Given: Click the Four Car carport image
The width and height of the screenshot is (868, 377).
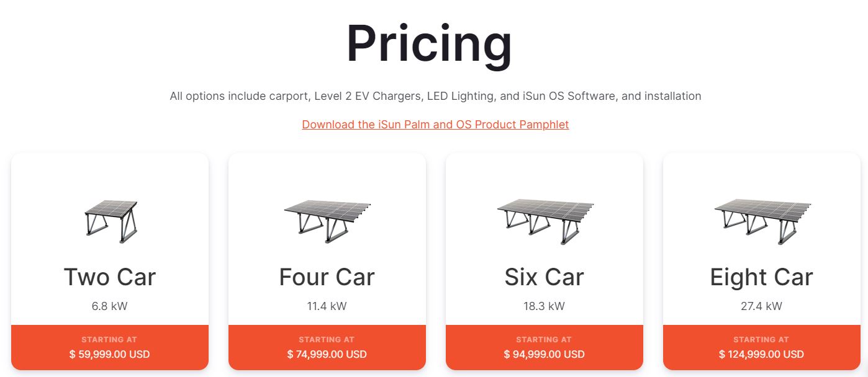Looking at the screenshot, I should [327, 221].
